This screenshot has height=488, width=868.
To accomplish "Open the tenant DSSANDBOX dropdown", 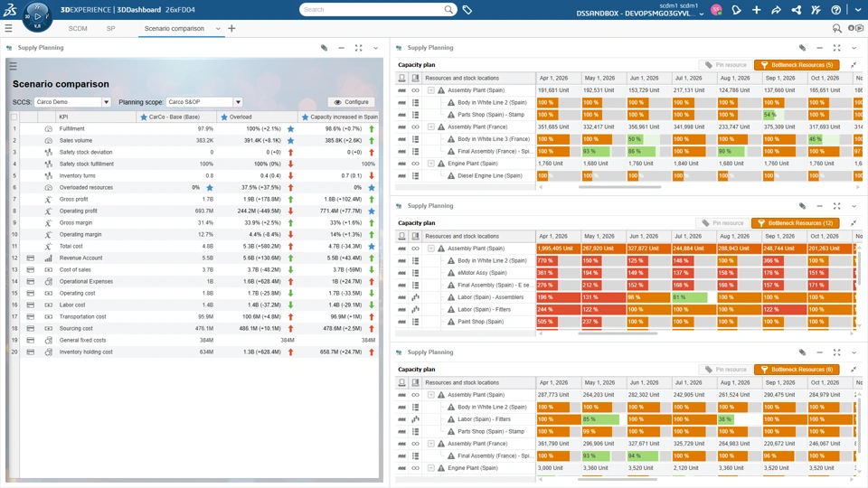I will [702, 14].
